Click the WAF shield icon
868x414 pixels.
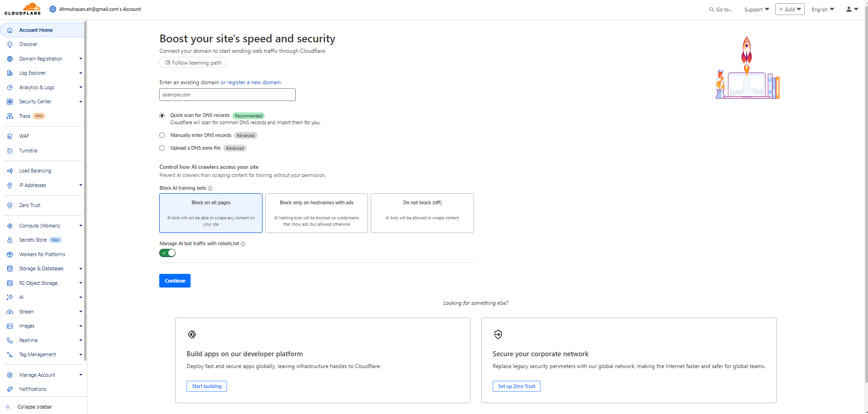(10, 136)
